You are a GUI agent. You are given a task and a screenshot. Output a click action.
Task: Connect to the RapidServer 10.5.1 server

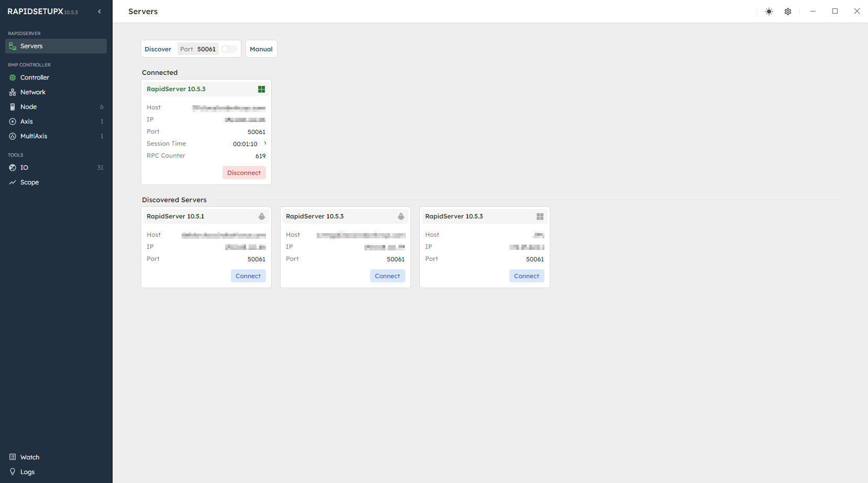(x=248, y=276)
